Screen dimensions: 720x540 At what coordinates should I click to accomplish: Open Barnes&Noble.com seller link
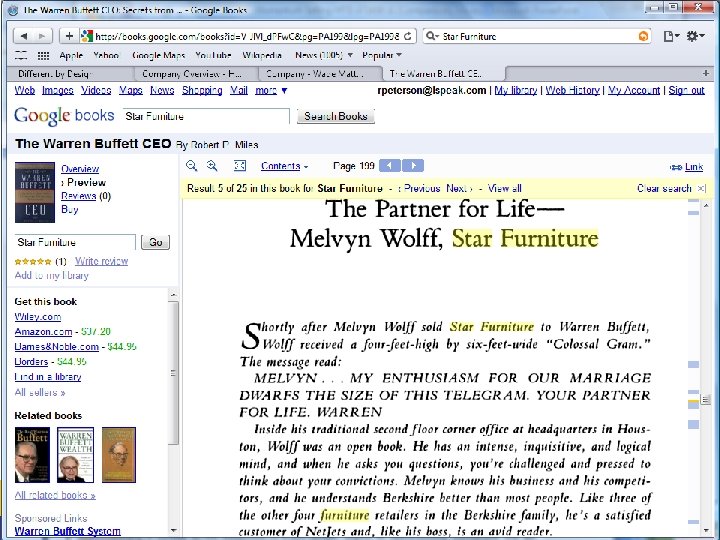[x=56, y=347]
